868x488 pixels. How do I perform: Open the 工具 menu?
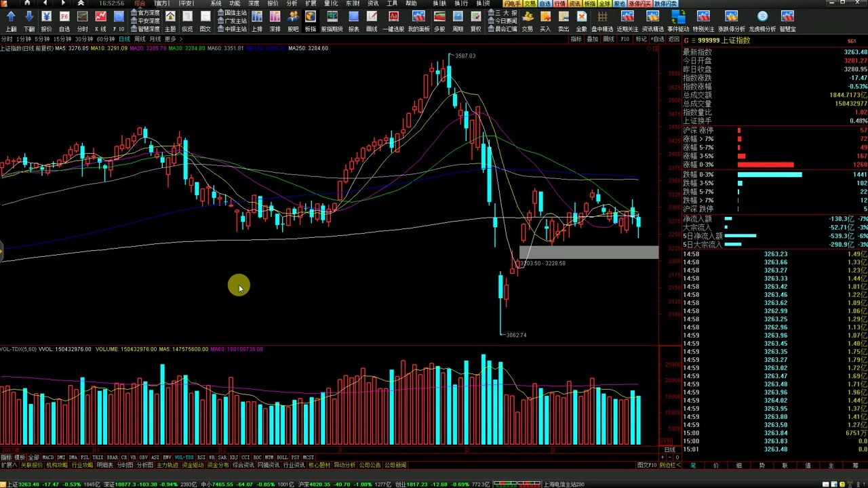coord(392,3)
